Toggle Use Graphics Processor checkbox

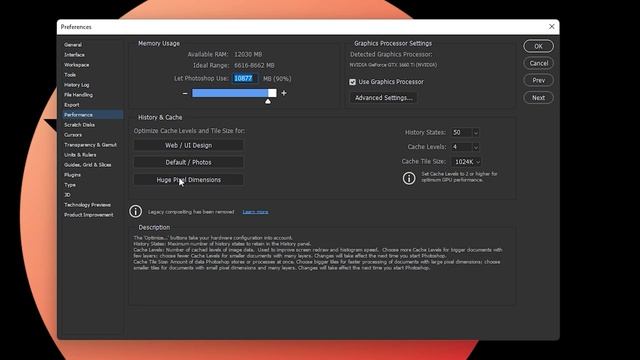[352, 82]
